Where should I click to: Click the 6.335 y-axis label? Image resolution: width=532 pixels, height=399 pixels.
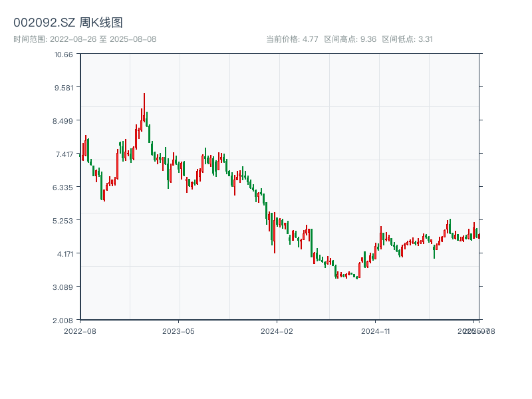(63, 187)
